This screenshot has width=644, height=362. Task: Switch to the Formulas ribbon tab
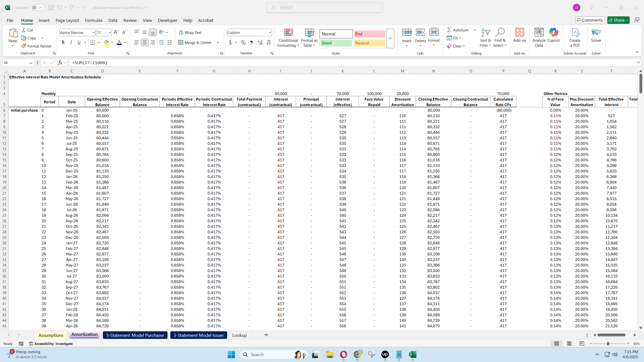(94, 20)
